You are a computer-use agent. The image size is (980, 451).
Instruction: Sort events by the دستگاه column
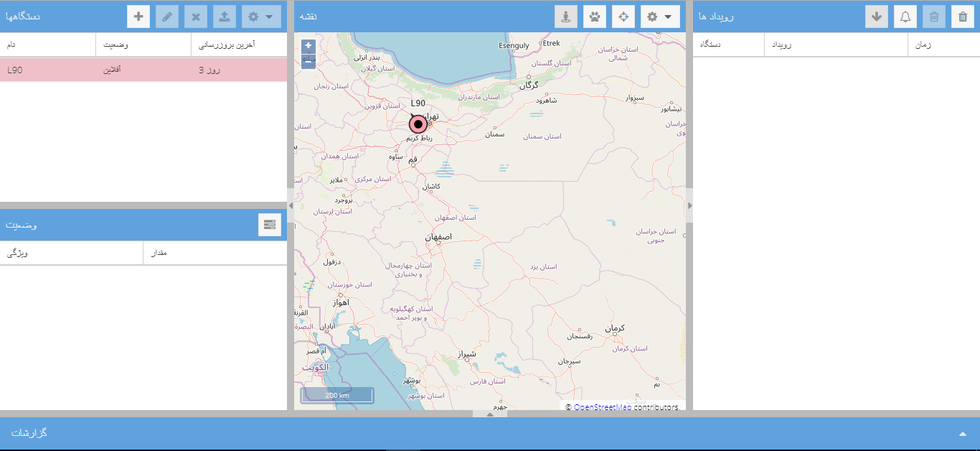coord(729,45)
